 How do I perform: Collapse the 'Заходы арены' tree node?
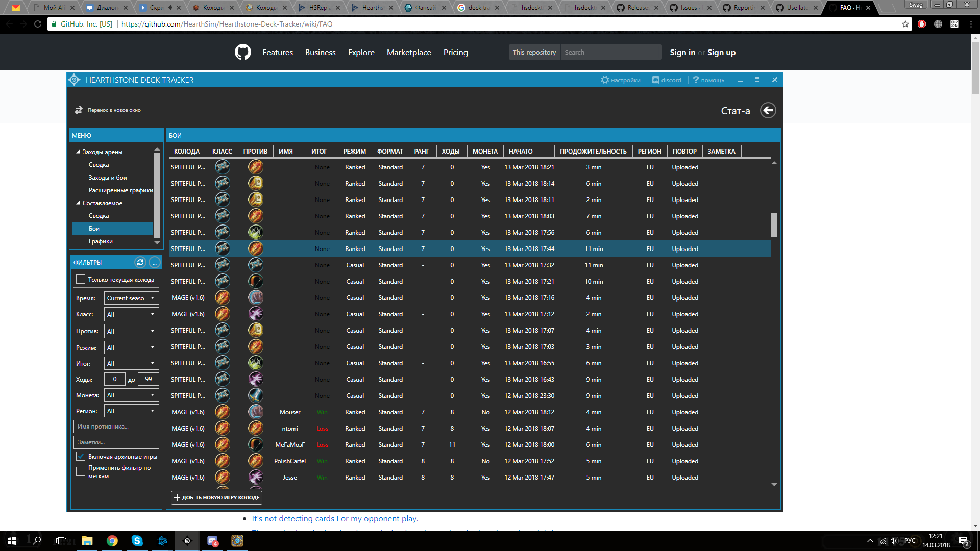click(78, 152)
